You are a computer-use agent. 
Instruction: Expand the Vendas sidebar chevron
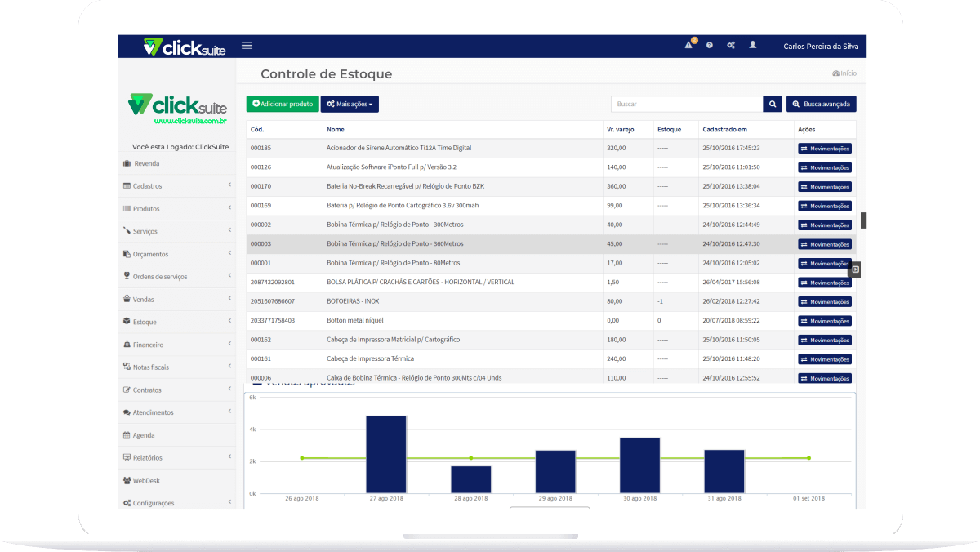click(x=230, y=299)
